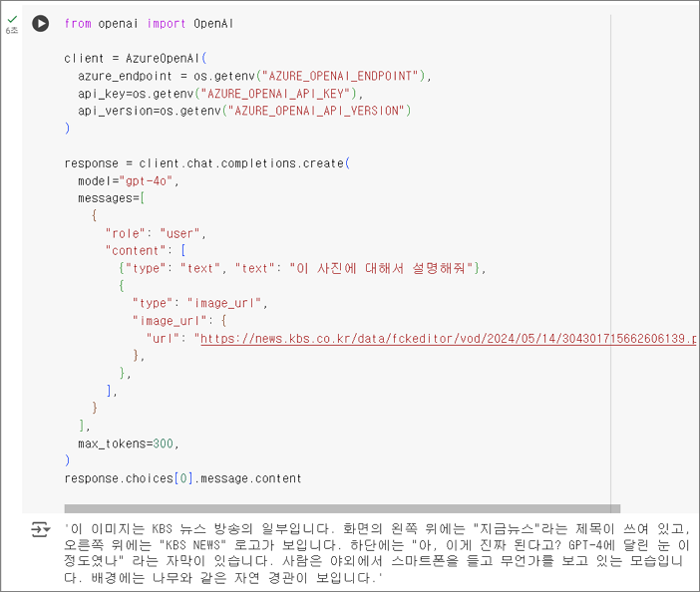
Task: Click the horizontal scrollbar under the code
Action: 342,508
